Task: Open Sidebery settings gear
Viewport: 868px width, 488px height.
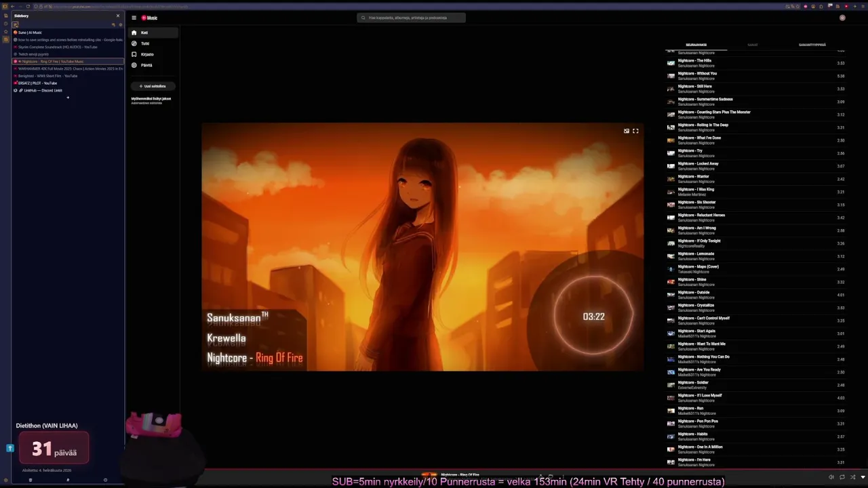Action: (119, 24)
